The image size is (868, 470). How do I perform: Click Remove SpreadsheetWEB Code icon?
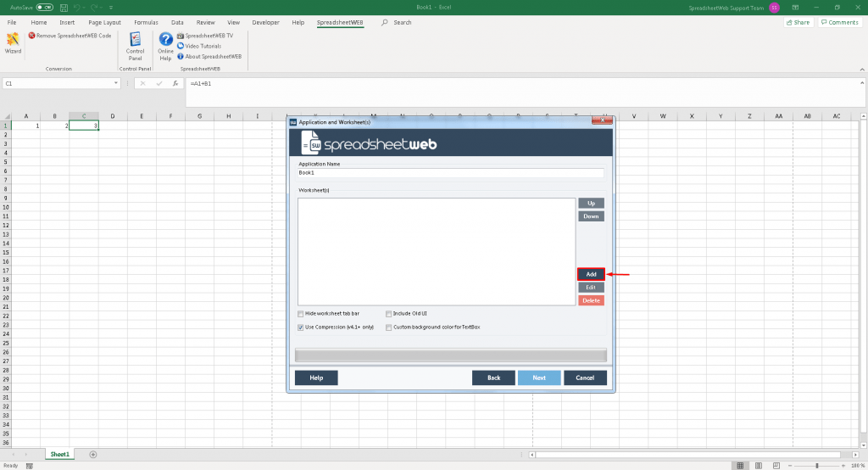click(x=32, y=36)
